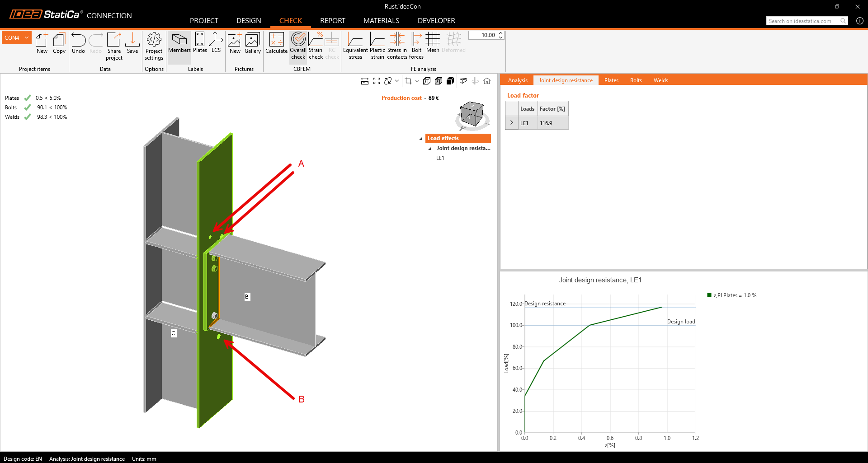Viewport: 868px width, 463px height.
Task: Click the home view icon
Action: pyautogui.click(x=487, y=81)
